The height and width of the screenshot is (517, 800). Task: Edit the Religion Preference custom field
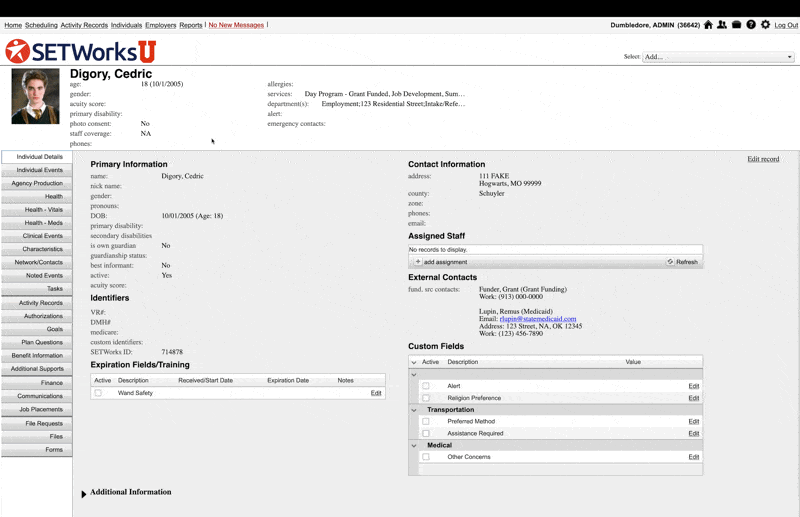coord(693,398)
